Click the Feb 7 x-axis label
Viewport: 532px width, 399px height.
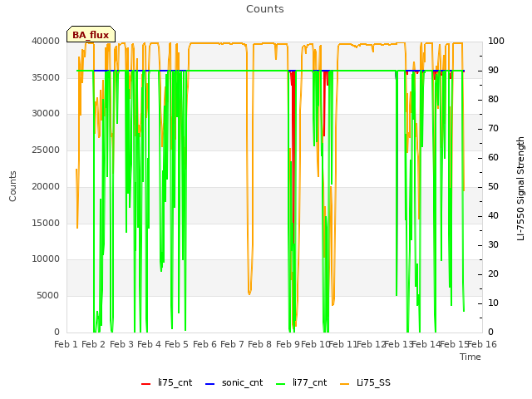(x=232, y=344)
